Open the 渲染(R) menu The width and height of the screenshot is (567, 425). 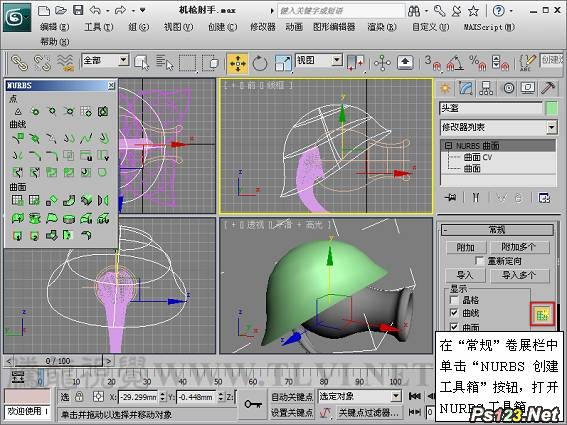[382, 27]
